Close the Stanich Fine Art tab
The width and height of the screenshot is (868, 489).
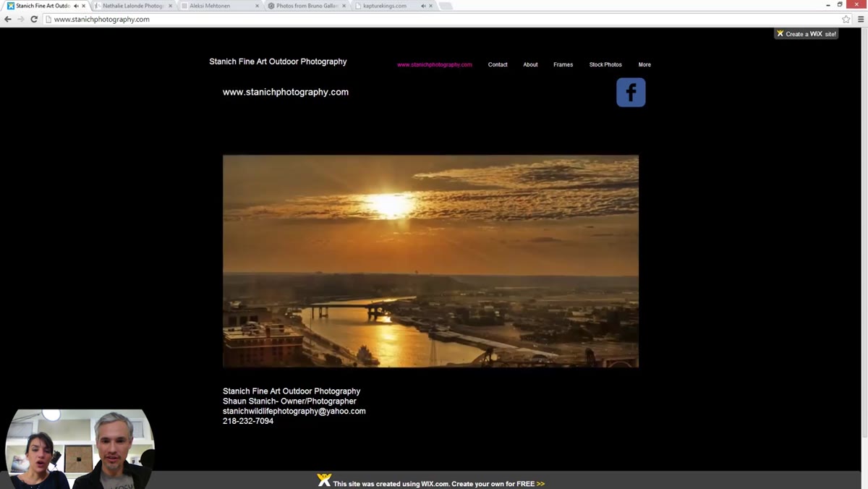84,6
